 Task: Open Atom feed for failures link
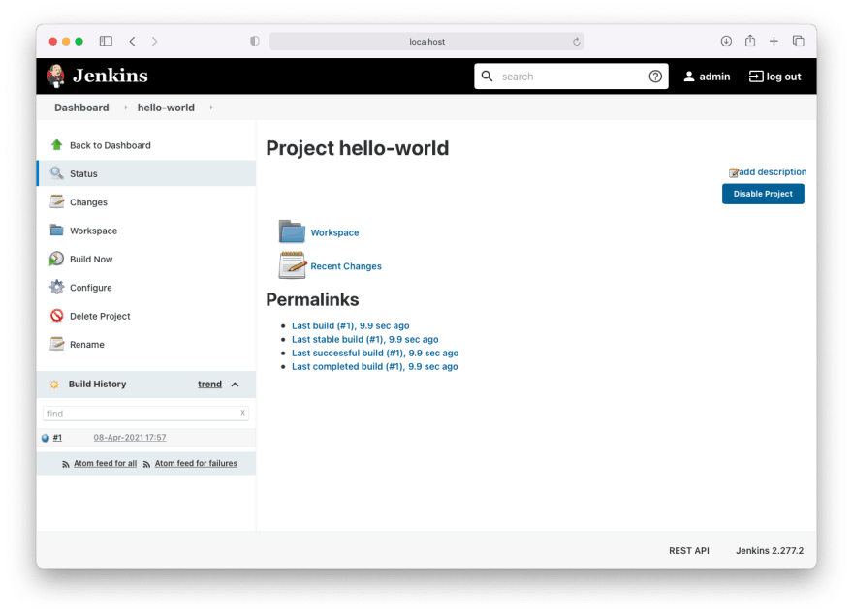196,463
